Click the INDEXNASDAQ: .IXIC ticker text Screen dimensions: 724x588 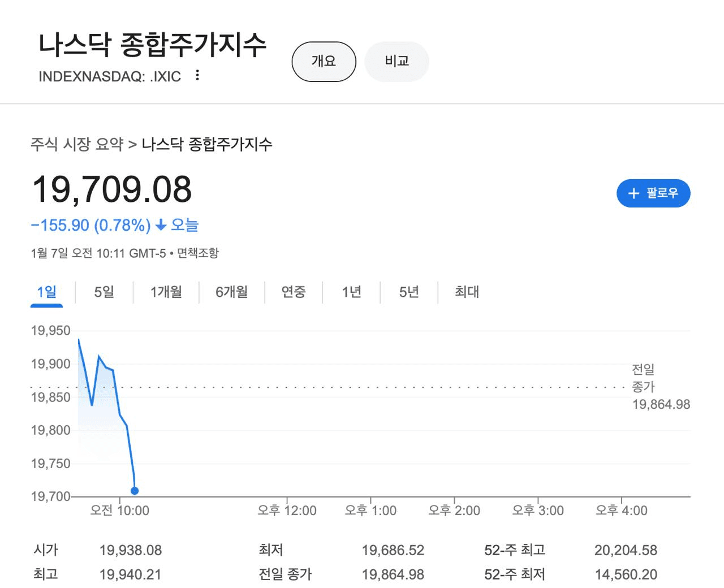pos(110,76)
